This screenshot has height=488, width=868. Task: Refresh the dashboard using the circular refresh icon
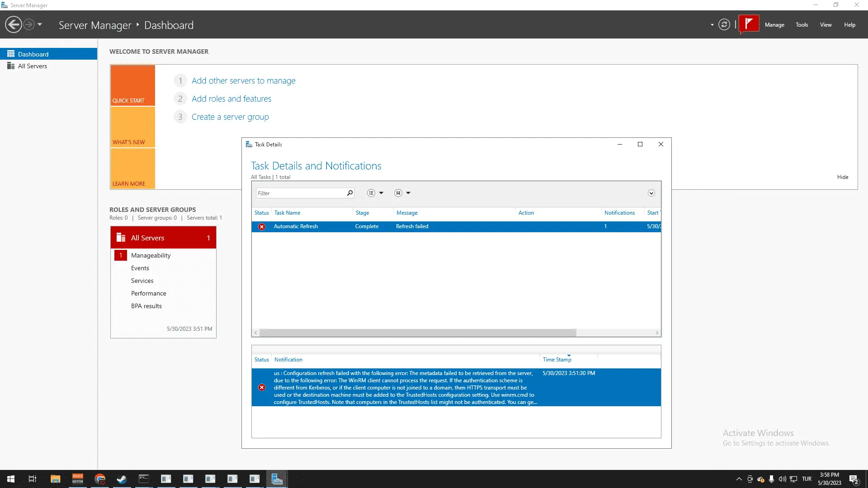tap(724, 24)
